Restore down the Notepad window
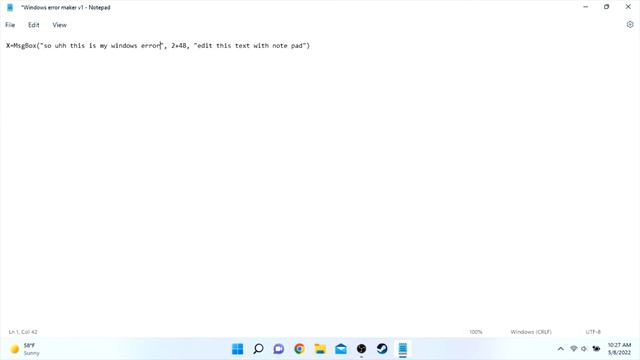Viewport: 640px width, 360px height. point(607,7)
